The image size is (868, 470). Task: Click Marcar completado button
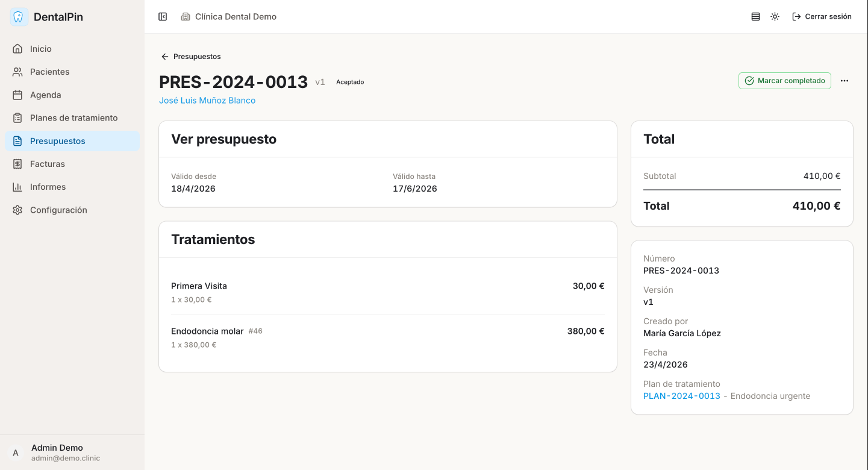(x=784, y=81)
